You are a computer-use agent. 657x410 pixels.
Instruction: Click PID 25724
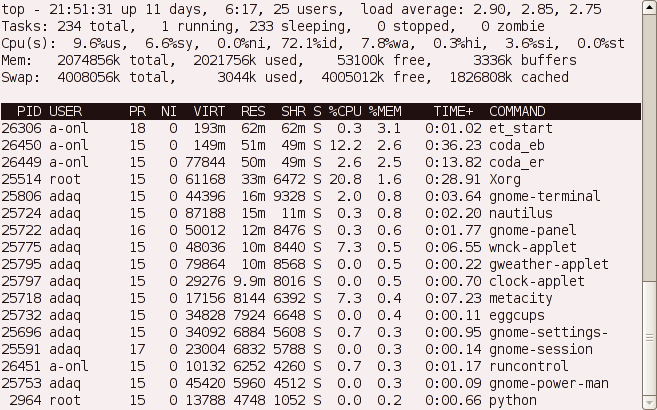[21, 214]
